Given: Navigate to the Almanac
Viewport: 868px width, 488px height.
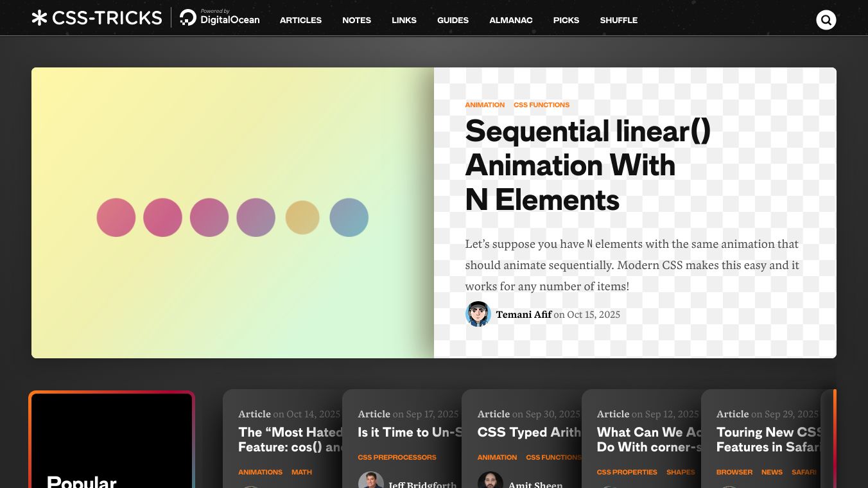Looking at the screenshot, I should tap(511, 20).
